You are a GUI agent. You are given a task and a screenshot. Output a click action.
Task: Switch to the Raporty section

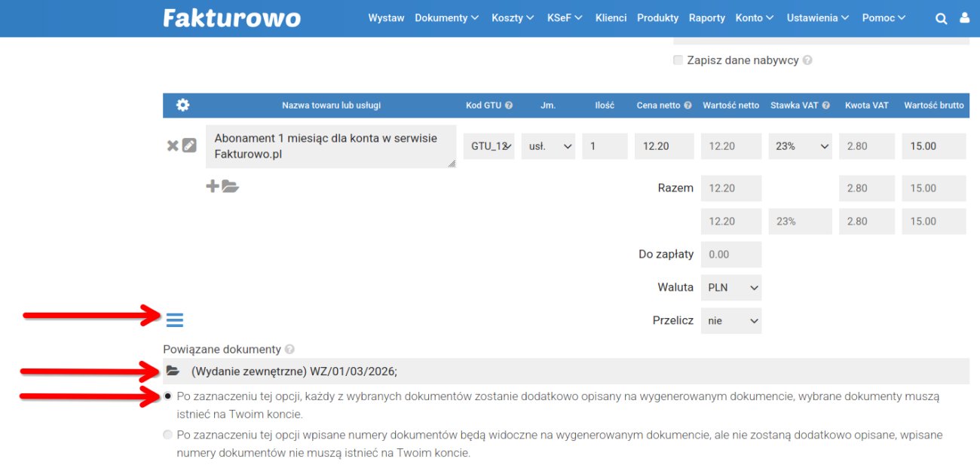click(x=706, y=17)
